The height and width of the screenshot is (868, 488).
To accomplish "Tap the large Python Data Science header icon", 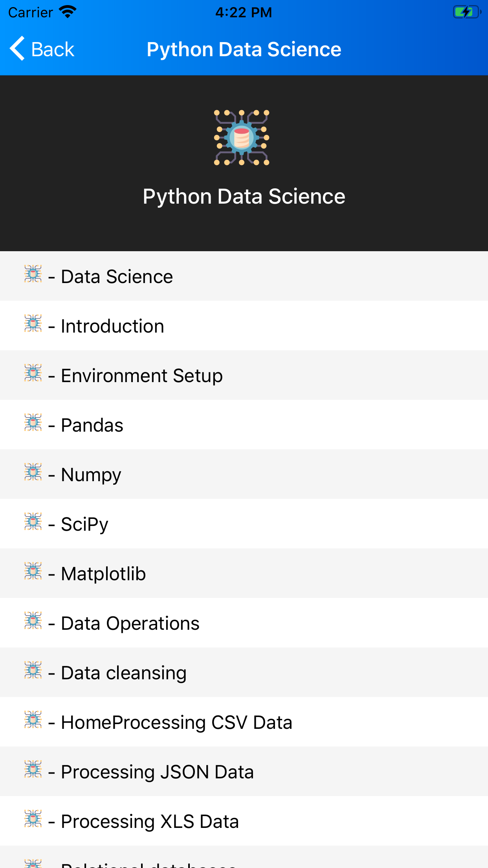I will (242, 138).
